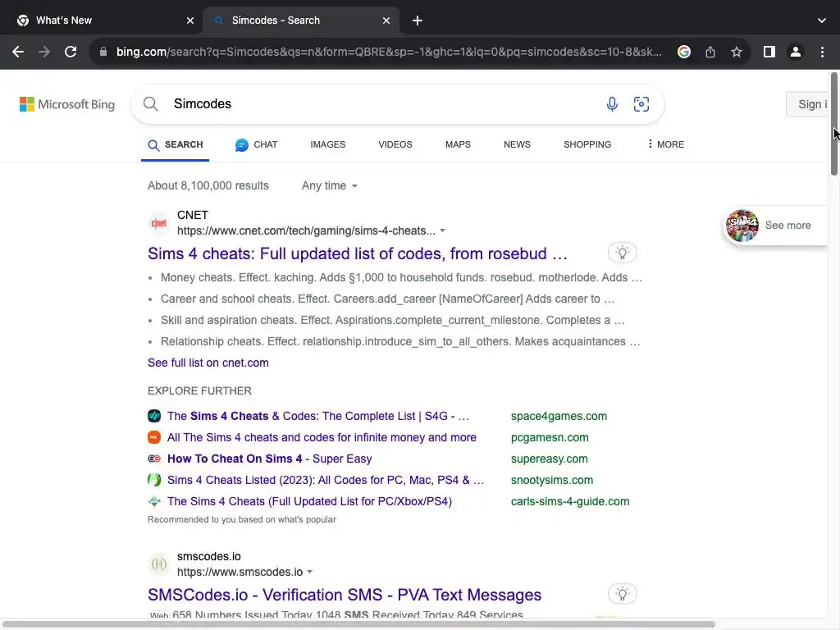Click the Sign in button

point(807,104)
